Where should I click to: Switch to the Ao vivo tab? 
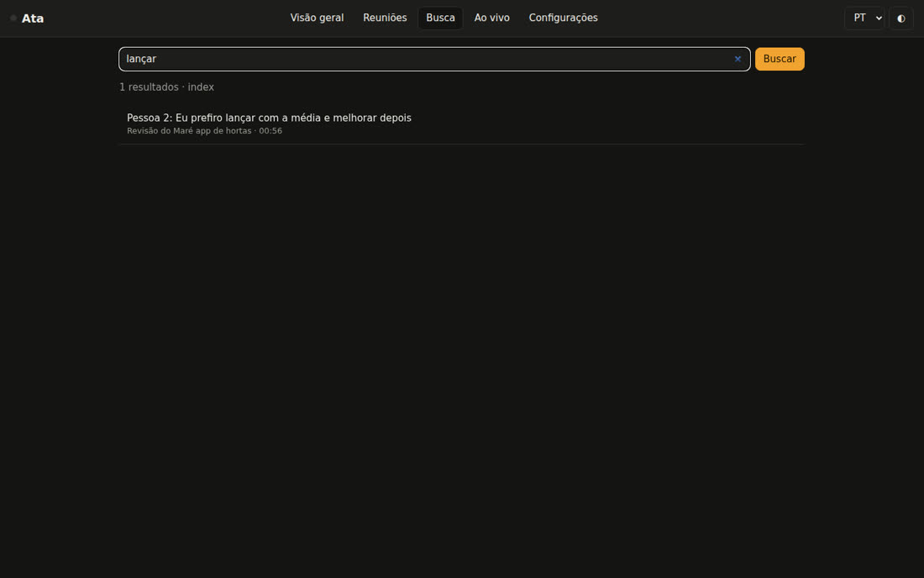[492, 18]
